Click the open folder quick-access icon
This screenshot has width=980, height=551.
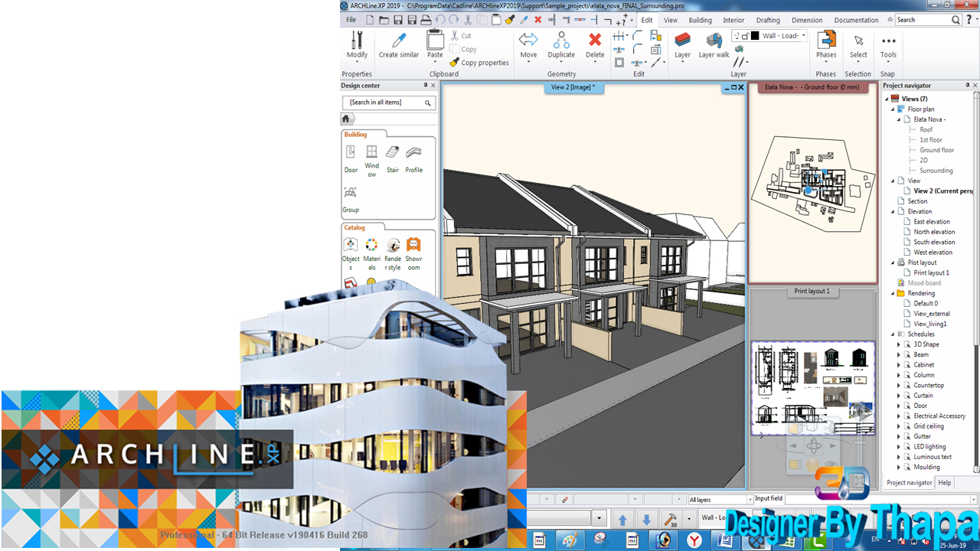pyautogui.click(x=384, y=20)
